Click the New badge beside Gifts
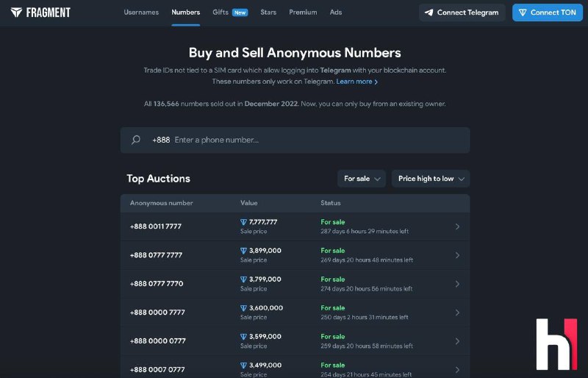The image size is (588, 378). point(240,13)
